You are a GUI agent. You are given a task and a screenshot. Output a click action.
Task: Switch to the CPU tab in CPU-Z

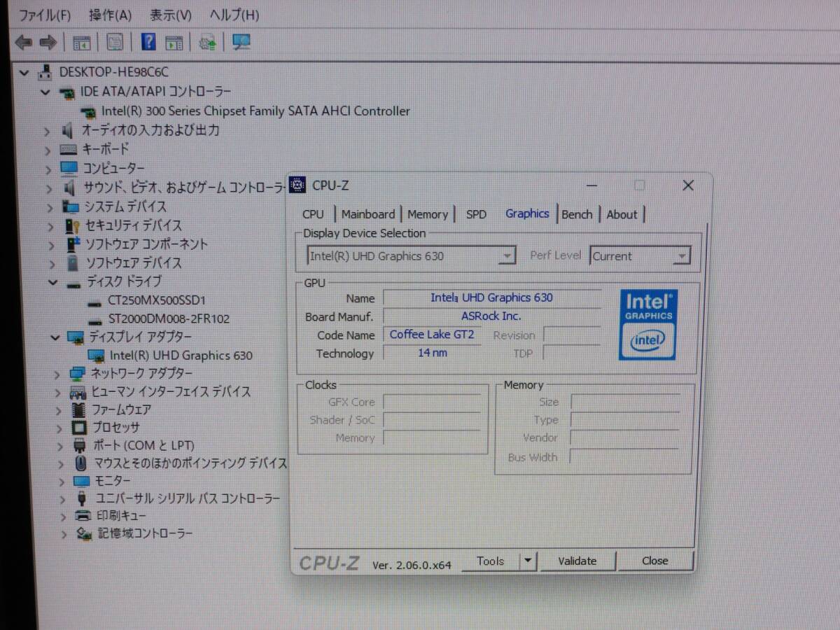(x=313, y=214)
